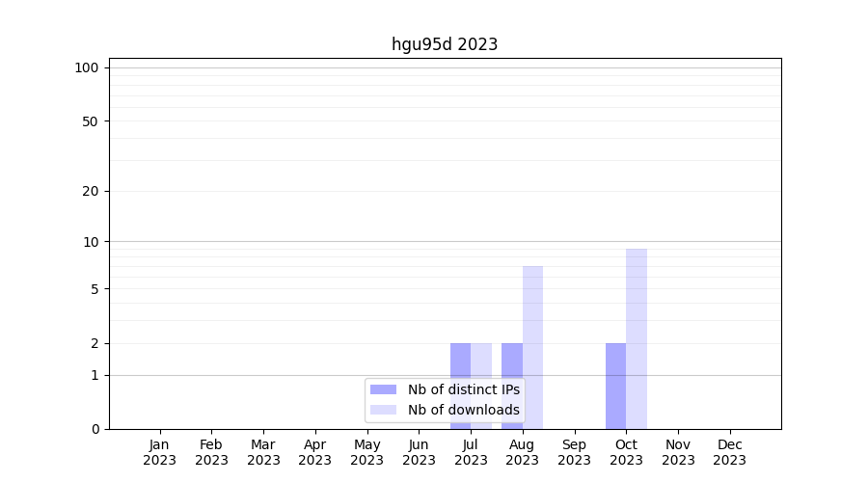Click the tallest October downloads bar
This screenshot has width=868, height=482.
[x=637, y=338]
